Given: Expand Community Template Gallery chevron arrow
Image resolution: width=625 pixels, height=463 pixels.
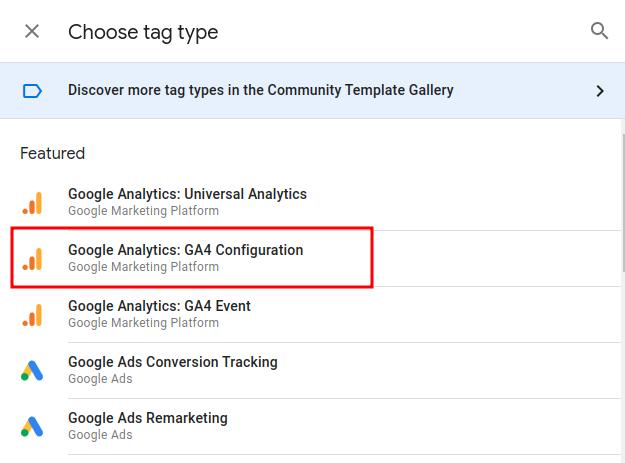Looking at the screenshot, I should click(x=600, y=91).
